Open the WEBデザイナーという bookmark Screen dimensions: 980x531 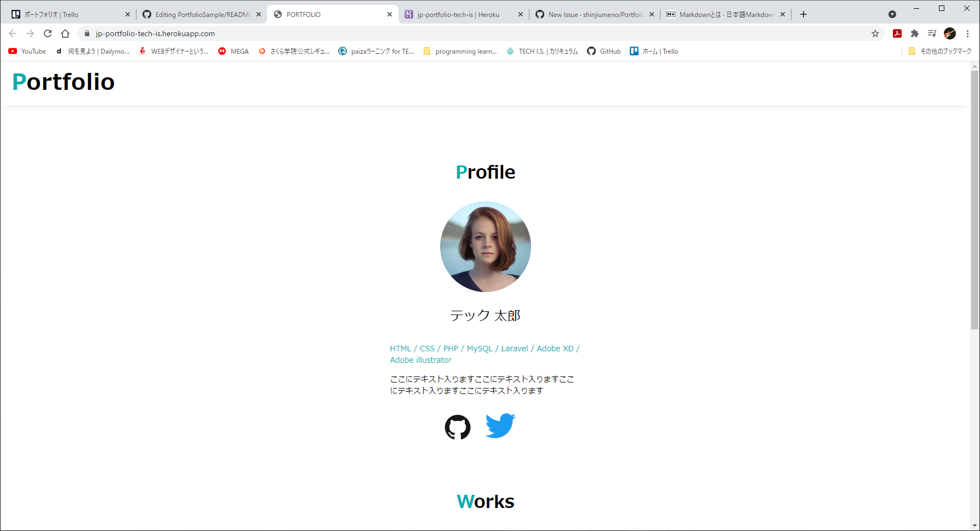tap(174, 51)
